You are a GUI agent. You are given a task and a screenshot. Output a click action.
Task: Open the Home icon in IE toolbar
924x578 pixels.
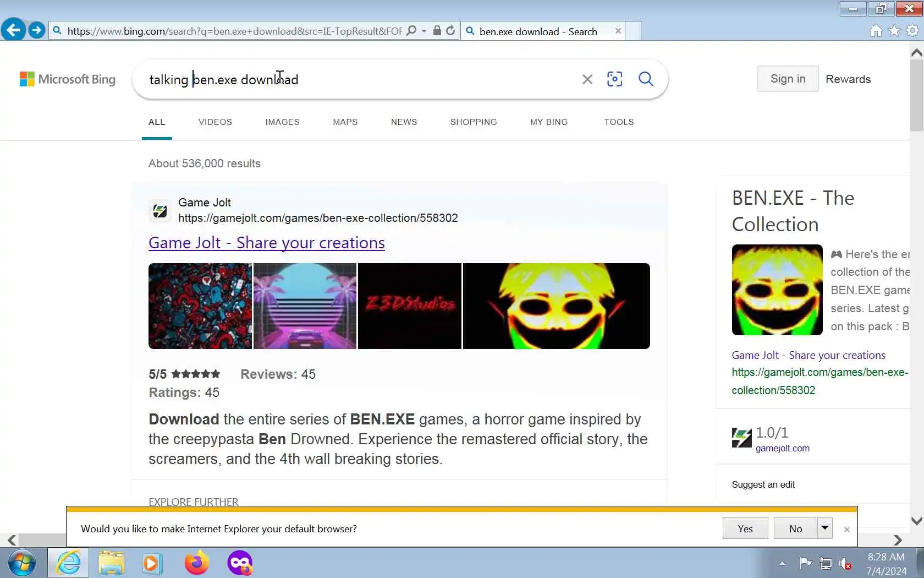coord(876,31)
